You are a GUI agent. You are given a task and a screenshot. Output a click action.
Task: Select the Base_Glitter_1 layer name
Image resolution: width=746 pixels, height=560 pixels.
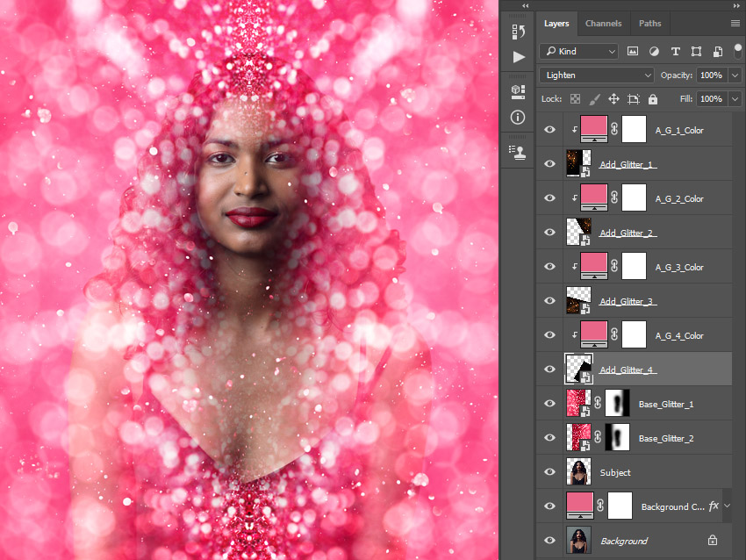666,405
